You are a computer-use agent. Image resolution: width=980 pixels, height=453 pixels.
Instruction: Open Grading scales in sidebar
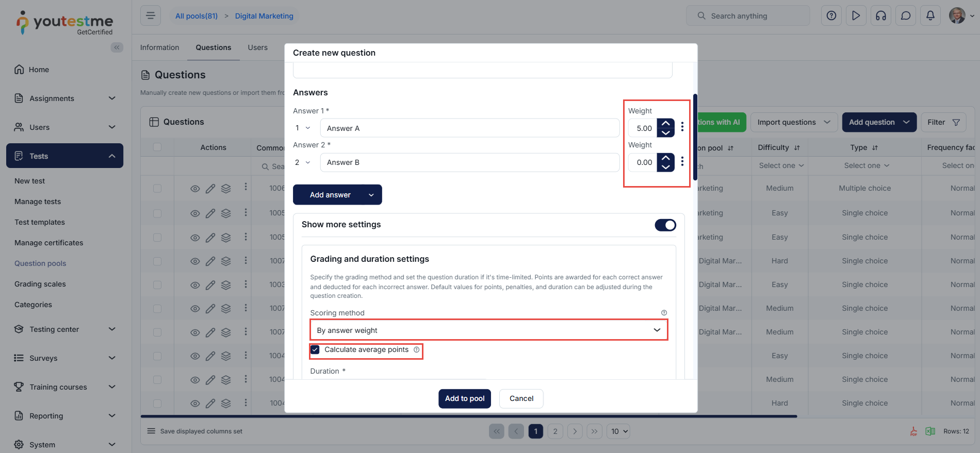point(40,284)
